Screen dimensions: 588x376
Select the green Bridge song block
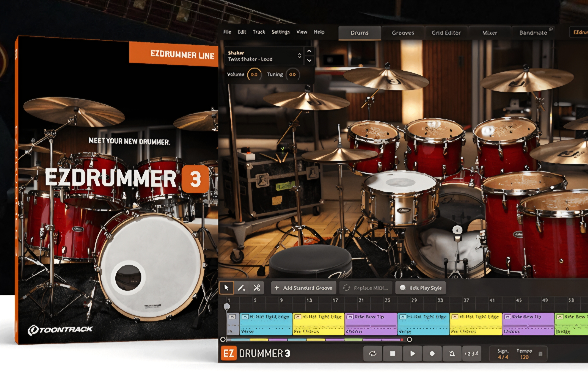(x=571, y=324)
